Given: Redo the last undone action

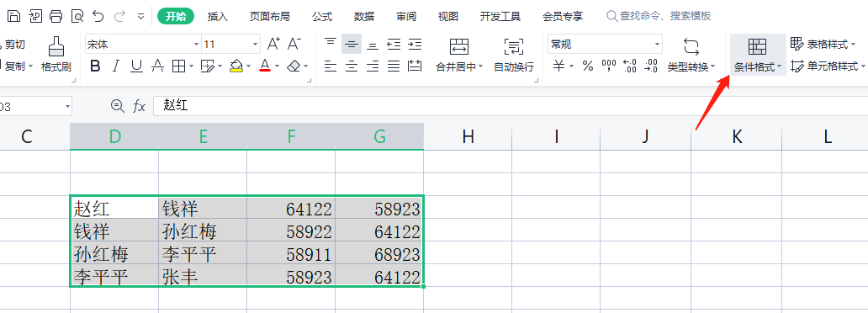Looking at the screenshot, I should [x=119, y=16].
